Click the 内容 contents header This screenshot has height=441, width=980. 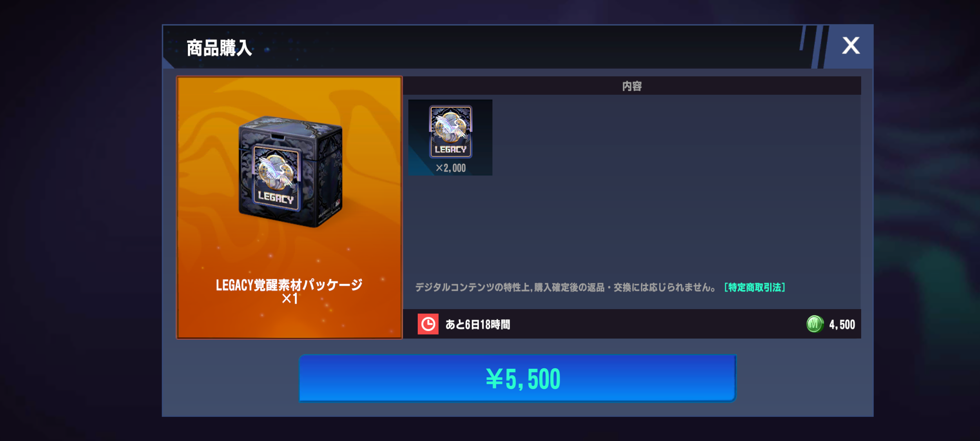(632, 86)
